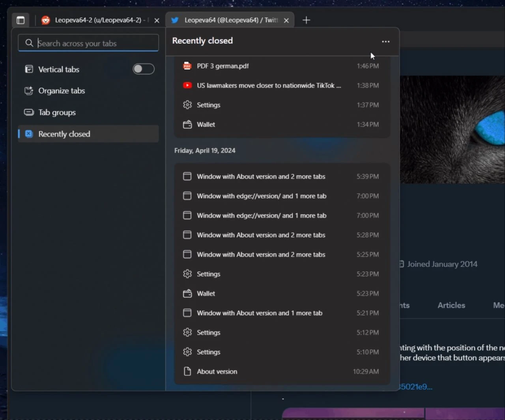Click the tab actions menu icon top-left
Screen dimensions: 505x420
pos(21,20)
